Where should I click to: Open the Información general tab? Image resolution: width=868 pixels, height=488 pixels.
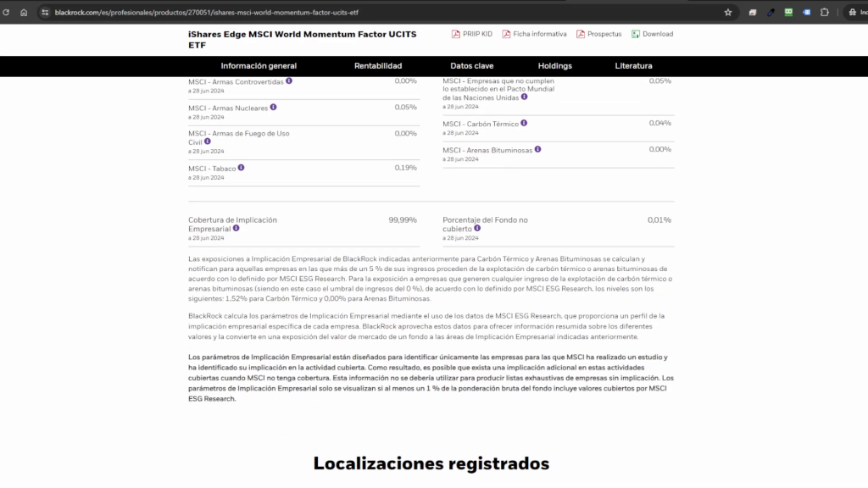(259, 66)
